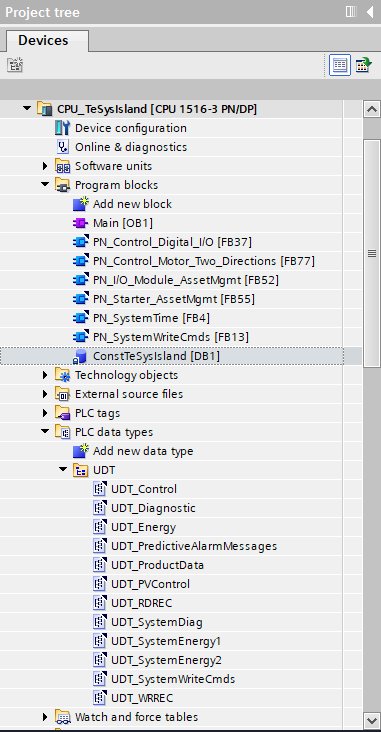Switch to the Devices tab

(x=43, y=41)
